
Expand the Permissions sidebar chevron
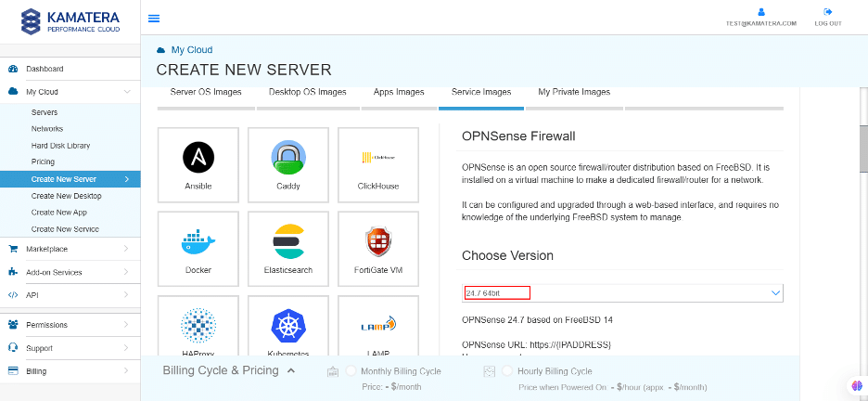(x=127, y=325)
